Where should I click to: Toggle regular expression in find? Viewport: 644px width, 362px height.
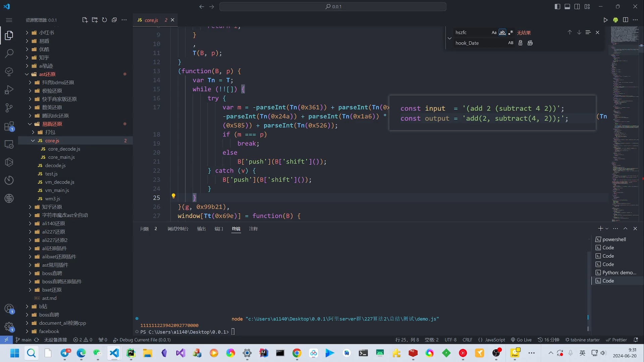click(x=511, y=33)
